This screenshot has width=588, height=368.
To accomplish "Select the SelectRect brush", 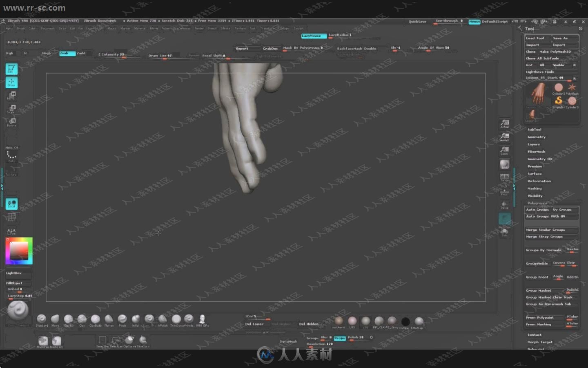I will (x=102, y=341).
